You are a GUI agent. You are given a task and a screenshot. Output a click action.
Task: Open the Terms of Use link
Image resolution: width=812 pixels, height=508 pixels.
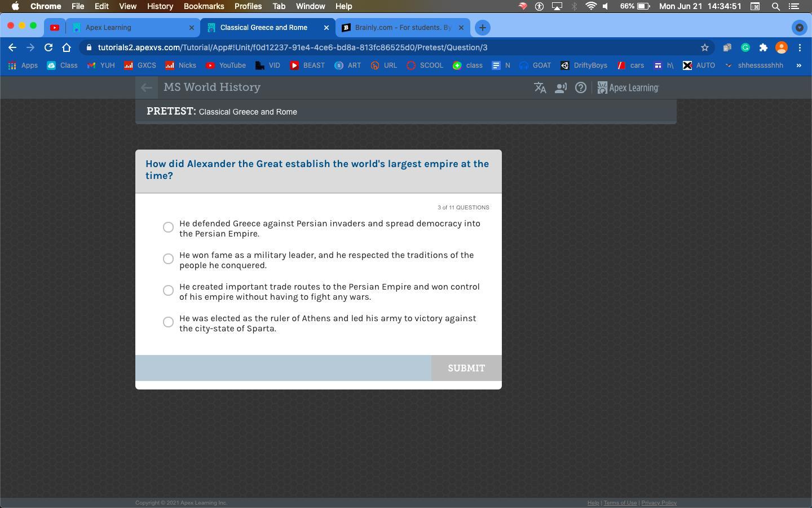coord(620,503)
